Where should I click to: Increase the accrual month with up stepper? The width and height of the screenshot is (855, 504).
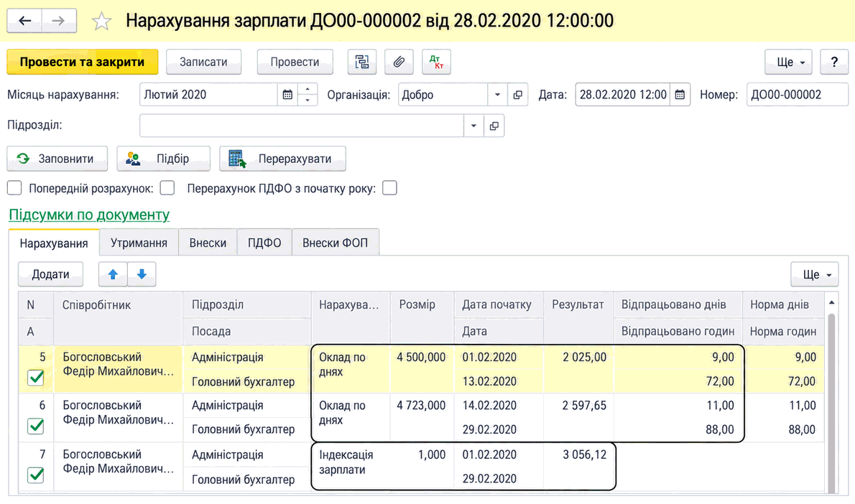pyautogui.click(x=308, y=89)
